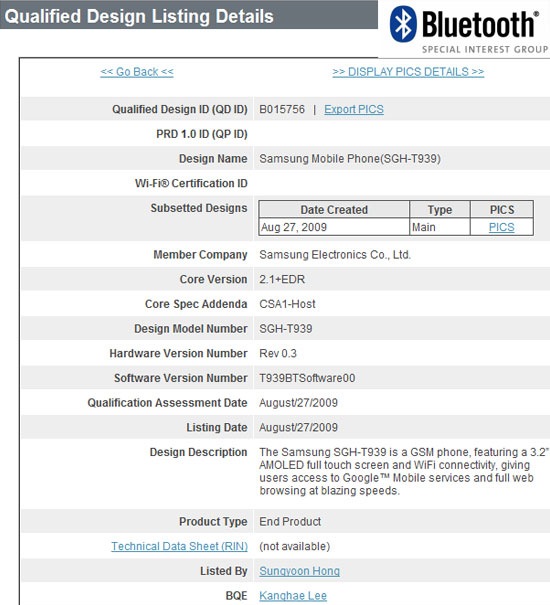Click 'Wi-Fi® Certification ID' label

[191, 183]
